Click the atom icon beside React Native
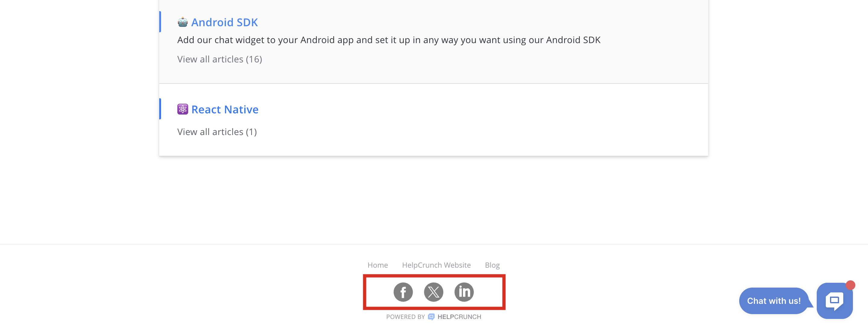Screen dimensions: 868x334 (183, 109)
